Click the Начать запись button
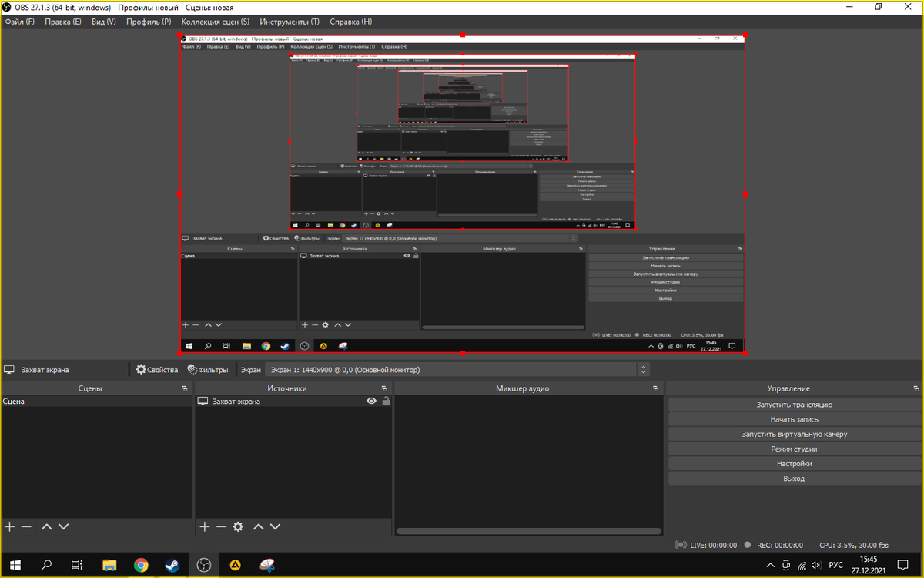This screenshot has height=578, width=924. 793,419
